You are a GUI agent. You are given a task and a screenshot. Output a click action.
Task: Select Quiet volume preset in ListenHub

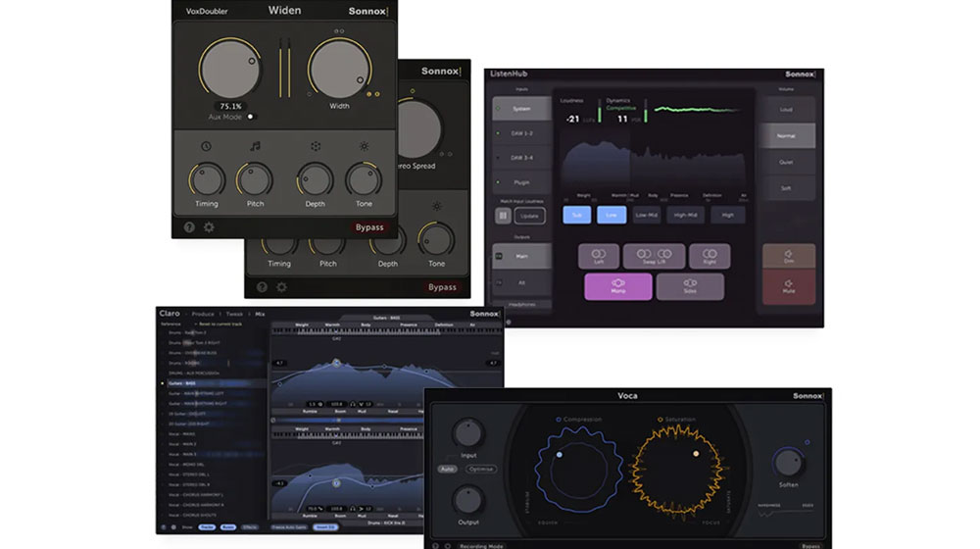coord(786,162)
